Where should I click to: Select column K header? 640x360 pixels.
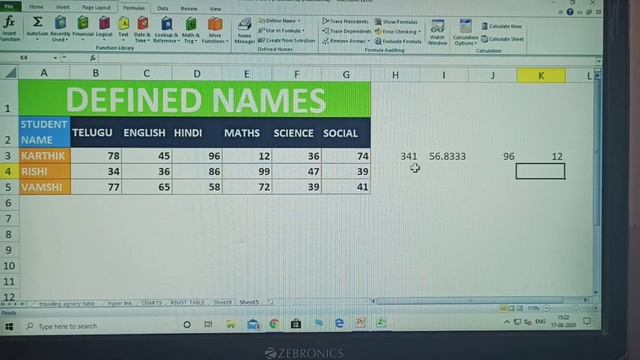(x=541, y=76)
